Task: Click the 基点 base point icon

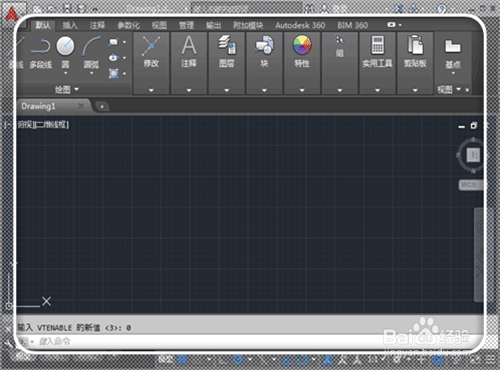Action: 453,47
